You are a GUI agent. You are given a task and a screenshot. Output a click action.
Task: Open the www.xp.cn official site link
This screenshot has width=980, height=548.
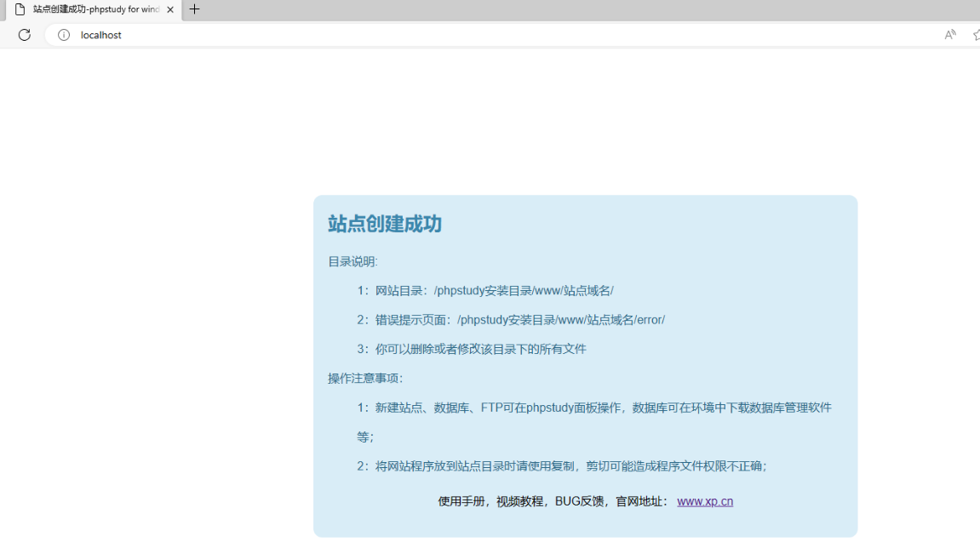705,501
